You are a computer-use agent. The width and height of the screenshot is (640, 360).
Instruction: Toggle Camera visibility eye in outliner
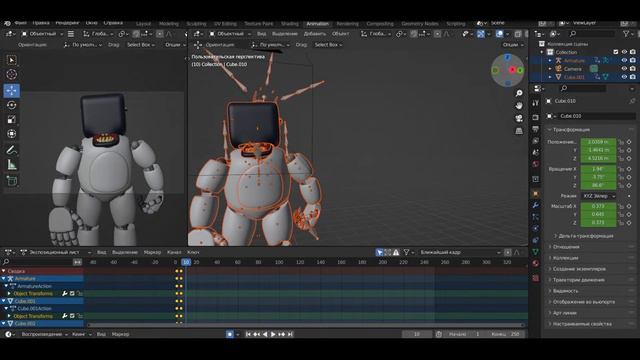tap(624, 69)
